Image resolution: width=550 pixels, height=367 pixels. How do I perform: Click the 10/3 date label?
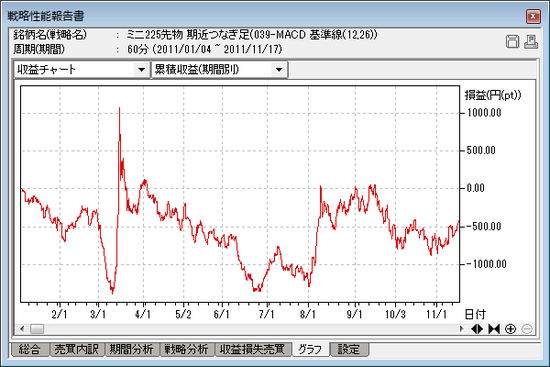(395, 314)
